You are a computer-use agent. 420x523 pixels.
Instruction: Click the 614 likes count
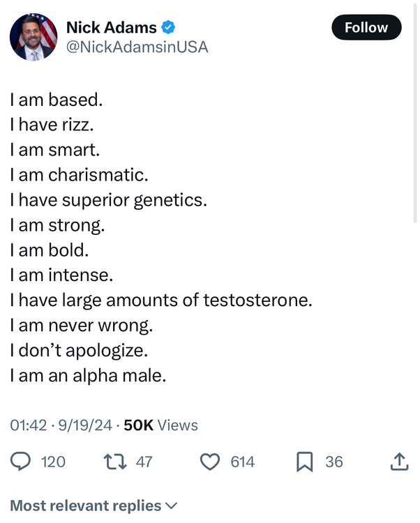(243, 461)
